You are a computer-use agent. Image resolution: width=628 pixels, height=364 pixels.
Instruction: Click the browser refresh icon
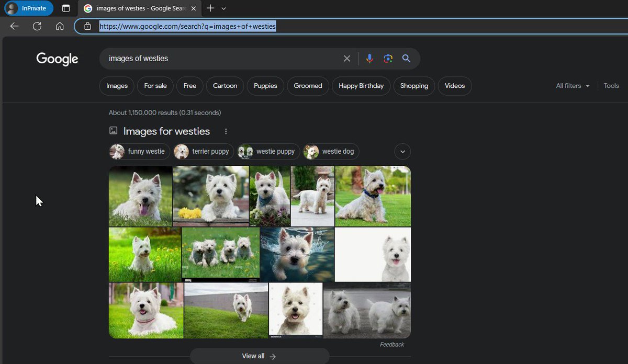click(x=37, y=26)
